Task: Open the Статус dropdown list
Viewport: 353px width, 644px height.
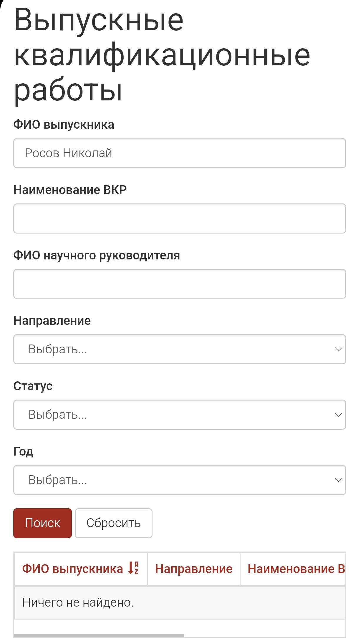Action: 180,415
